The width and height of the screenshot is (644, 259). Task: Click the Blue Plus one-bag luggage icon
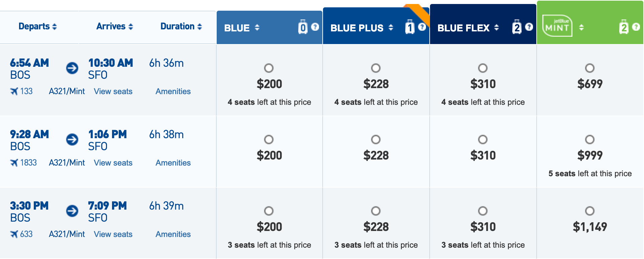[x=410, y=27]
